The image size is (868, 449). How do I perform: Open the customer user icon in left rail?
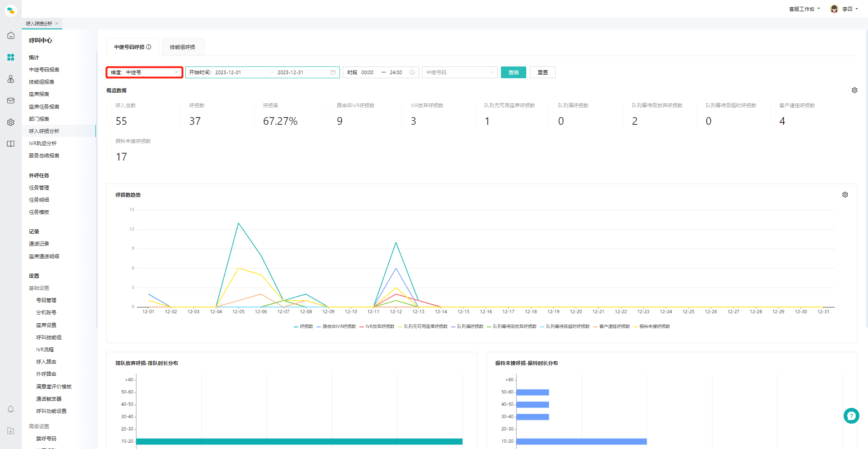point(11,79)
